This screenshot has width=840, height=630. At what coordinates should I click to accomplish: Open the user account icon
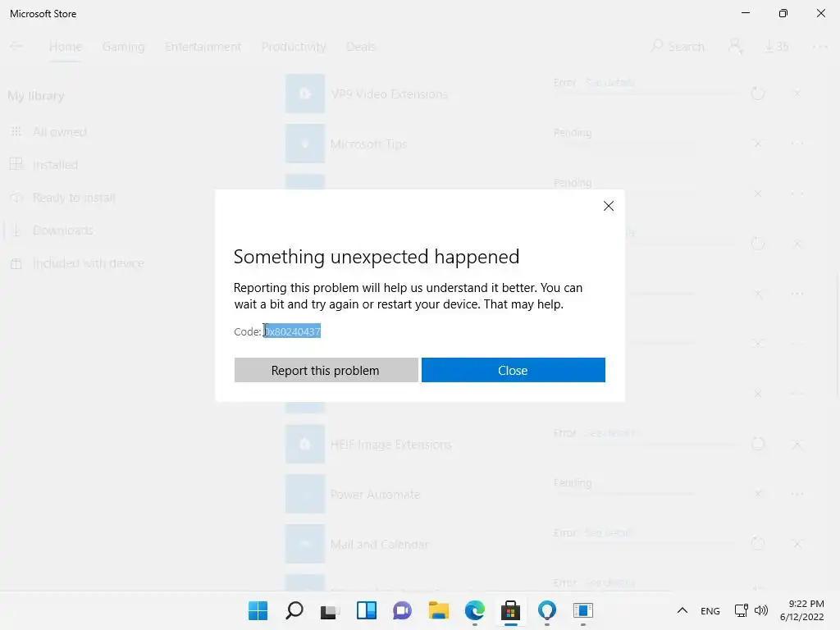[x=735, y=47]
